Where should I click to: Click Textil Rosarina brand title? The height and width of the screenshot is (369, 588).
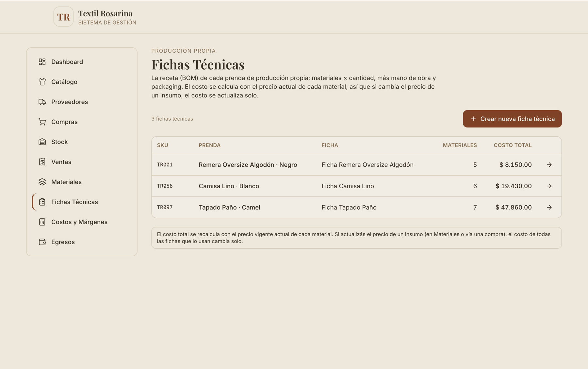pyautogui.click(x=105, y=13)
